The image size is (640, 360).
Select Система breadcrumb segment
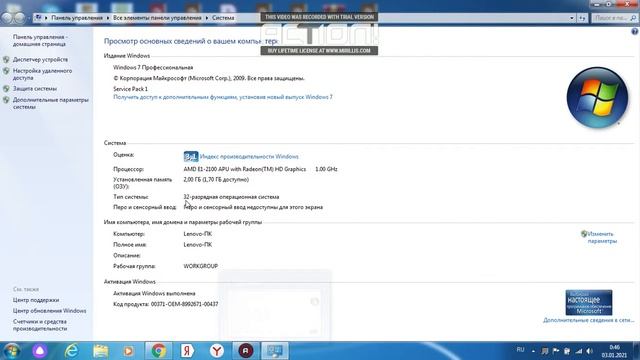(x=223, y=18)
